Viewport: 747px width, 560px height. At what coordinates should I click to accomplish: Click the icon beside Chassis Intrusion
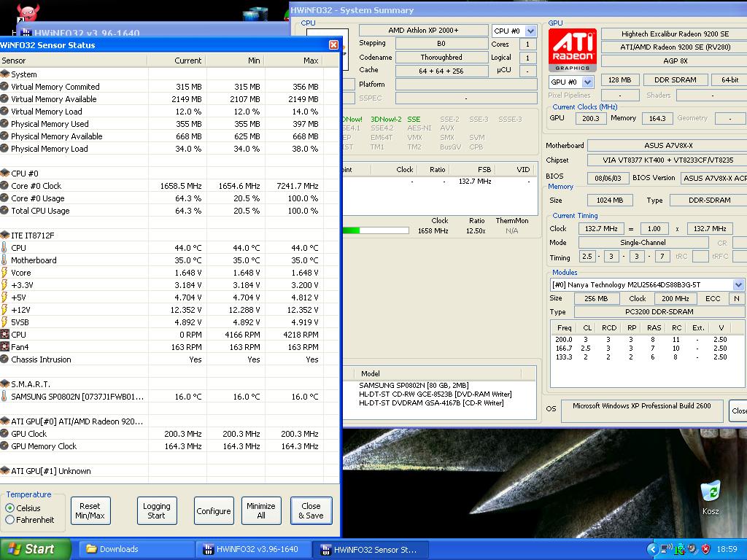(4, 359)
